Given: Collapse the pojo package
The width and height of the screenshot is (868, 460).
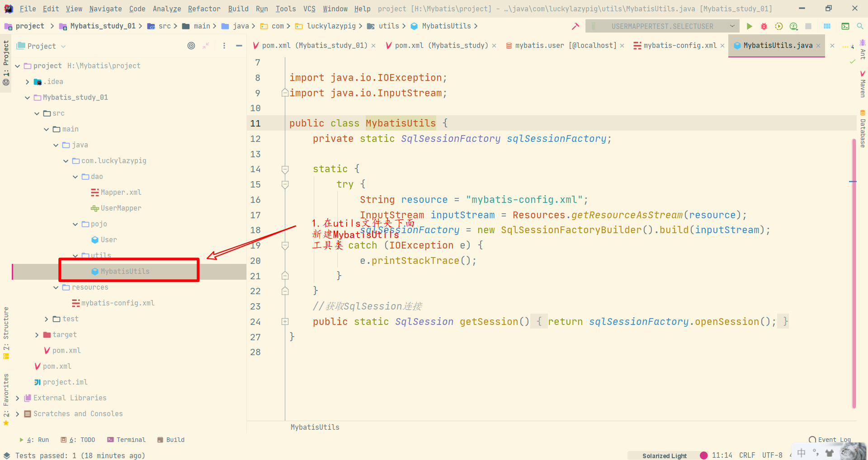Looking at the screenshot, I should pos(75,224).
